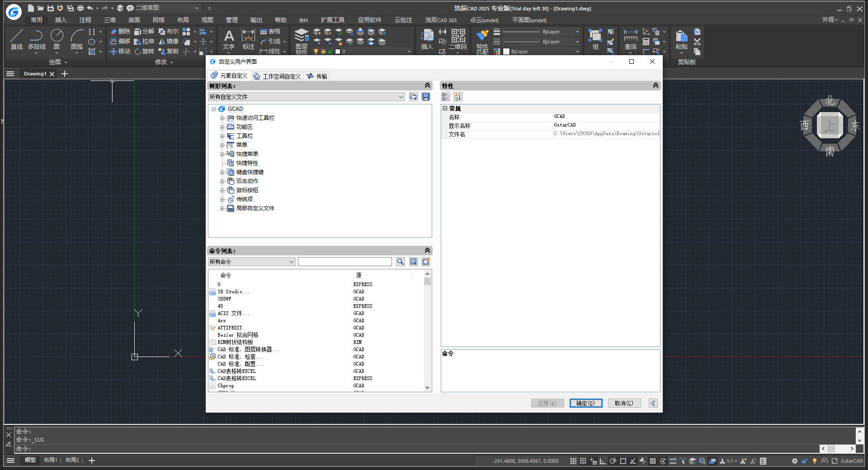Open the 注释 ribbon tab
The height and width of the screenshot is (470, 868).
pos(85,20)
